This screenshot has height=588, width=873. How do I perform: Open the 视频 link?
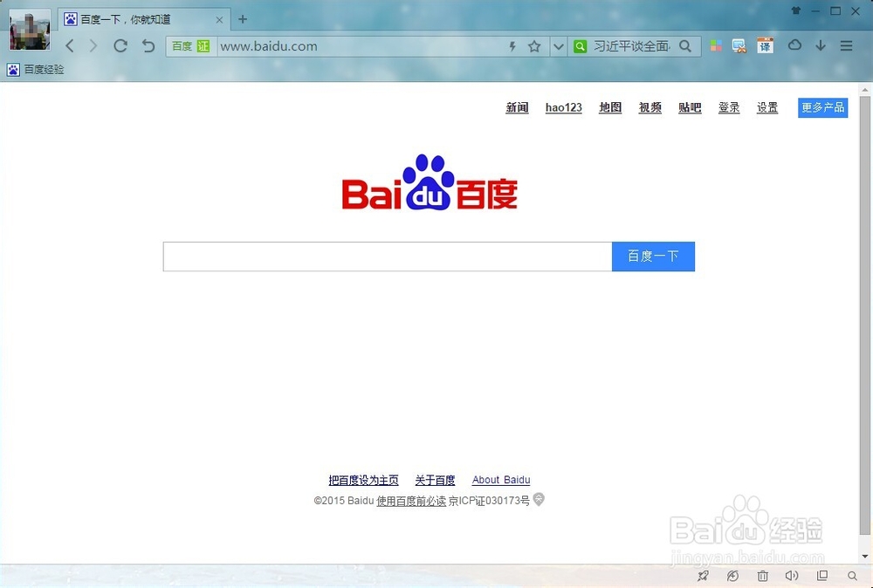650,107
